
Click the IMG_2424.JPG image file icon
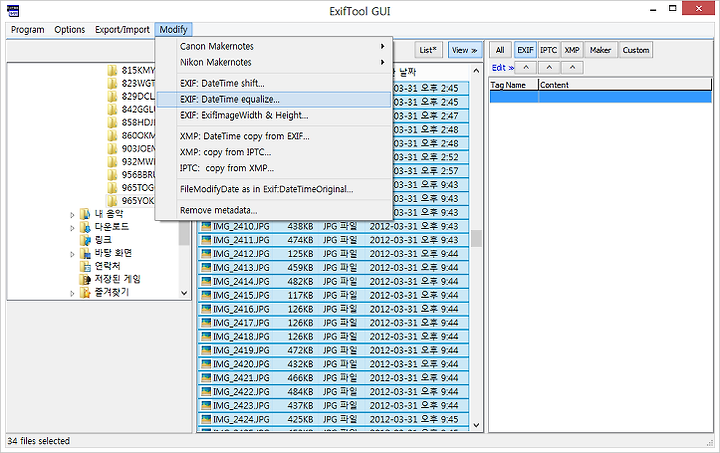pos(206,419)
